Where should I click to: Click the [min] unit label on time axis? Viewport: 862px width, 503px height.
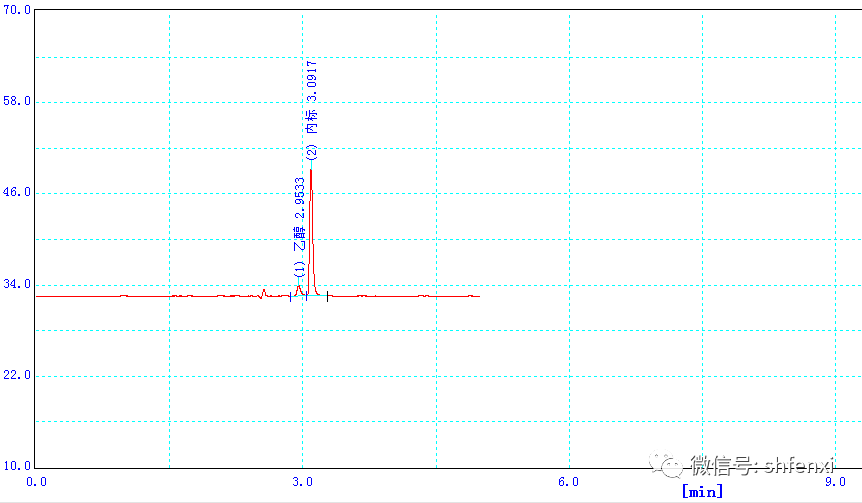(701, 491)
